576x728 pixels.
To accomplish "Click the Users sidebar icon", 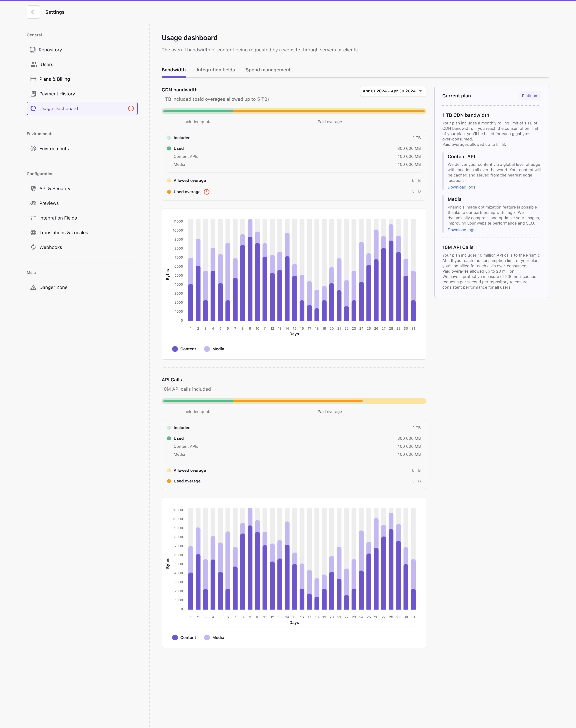I will click(34, 64).
